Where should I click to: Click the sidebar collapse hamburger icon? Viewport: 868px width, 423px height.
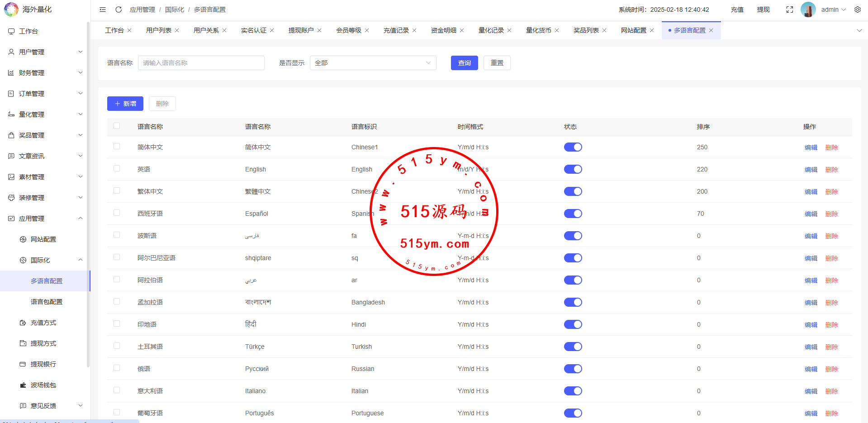pyautogui.click(x=103, y=10)
